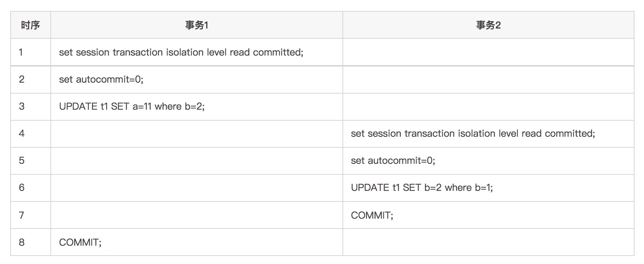
Task: Click the 事务1 column header
Action: [196, 25]
